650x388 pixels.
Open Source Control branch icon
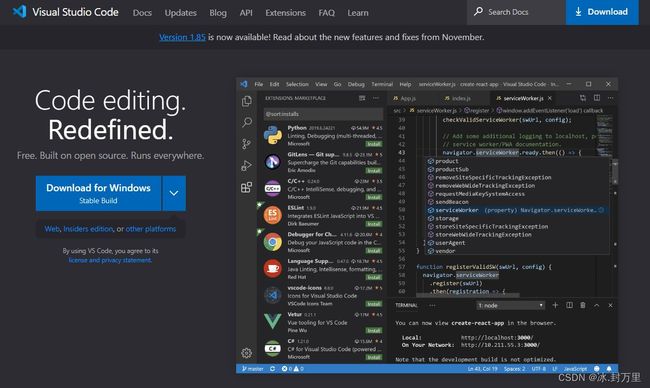[246, 144]
